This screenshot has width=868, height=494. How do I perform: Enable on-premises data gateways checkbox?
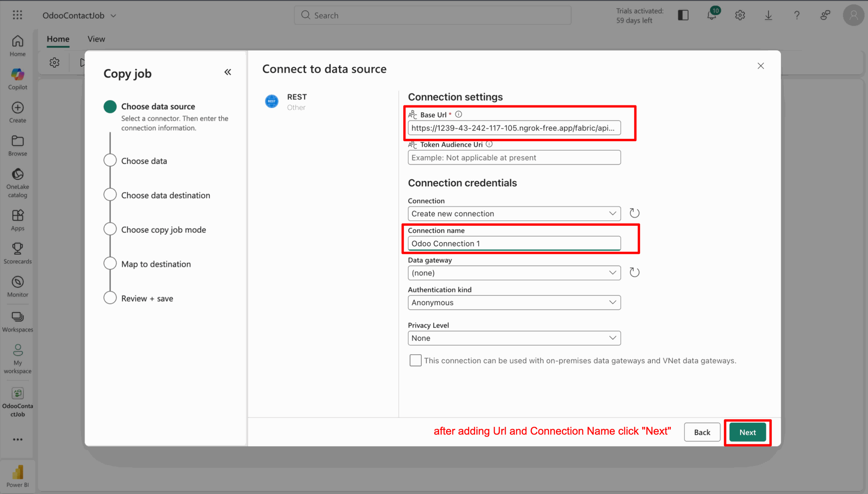click(415, 361)
